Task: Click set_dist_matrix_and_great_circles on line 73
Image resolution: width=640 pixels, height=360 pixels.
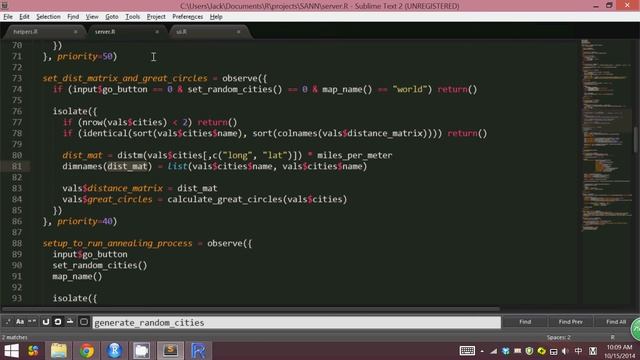Action: tap(125, 78)
